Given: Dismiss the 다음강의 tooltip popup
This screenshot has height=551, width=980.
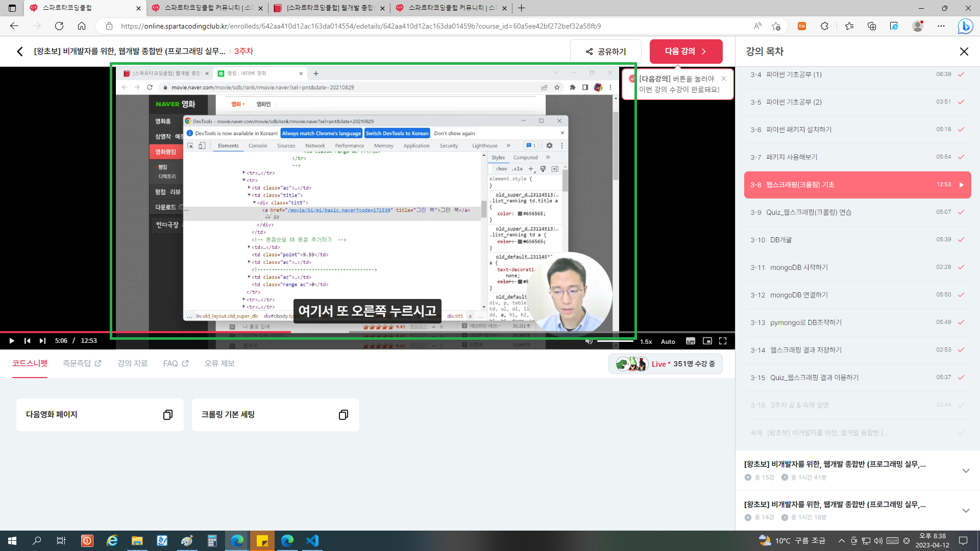Looking at the screenshot, I should click(724, 79).
